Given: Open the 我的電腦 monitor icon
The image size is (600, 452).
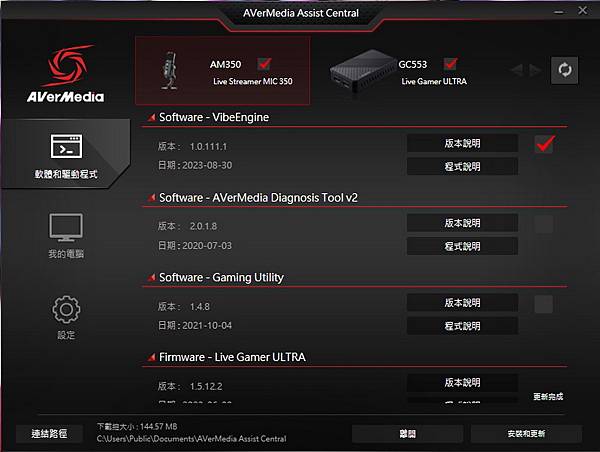Looking at the screenshot, I should [x=66, y=227].
